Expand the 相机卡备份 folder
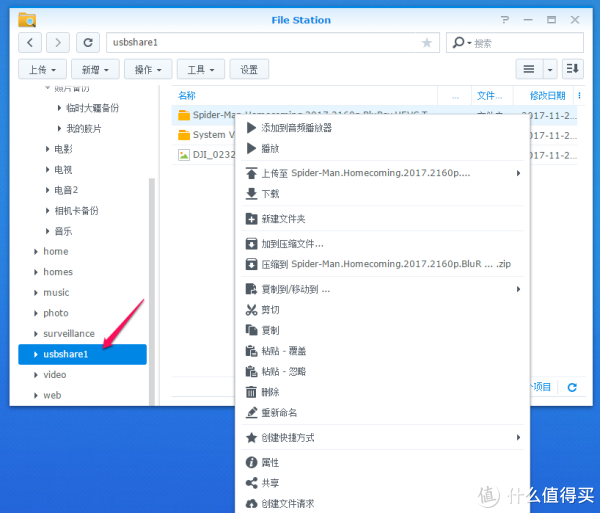Viewport: 600px width, 513px height. tap(48, 211)
